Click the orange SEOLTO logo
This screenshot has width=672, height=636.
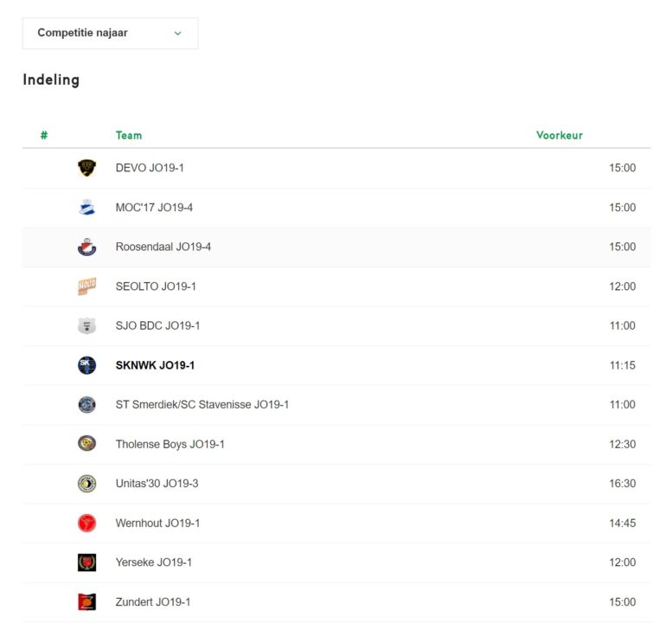coord(86,286)
